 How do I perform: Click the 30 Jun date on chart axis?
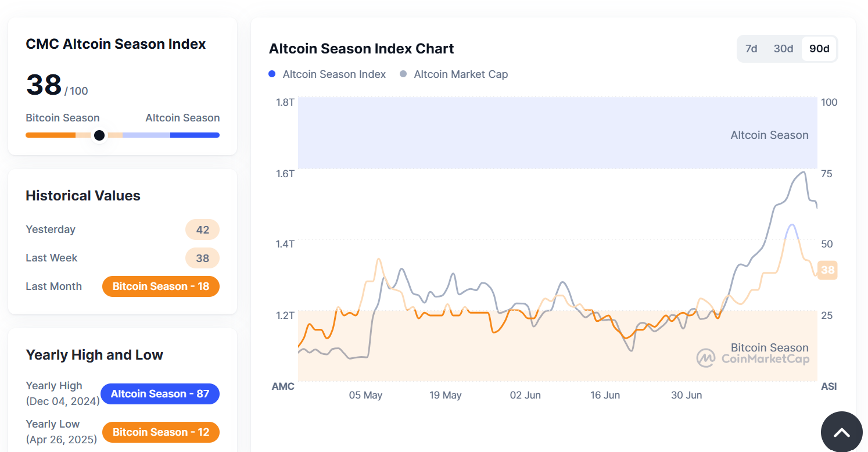pos(686,395)
